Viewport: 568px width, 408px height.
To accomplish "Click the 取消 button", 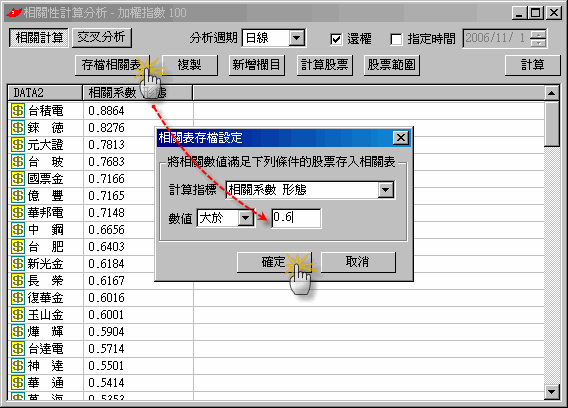I will click(x=358, y=262).
